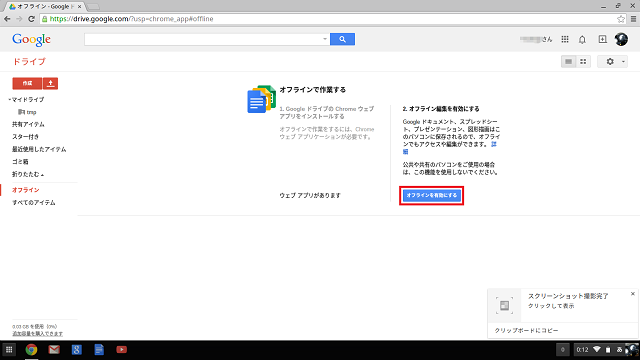This screenshot has width=640, height=360.
Task: Close the screenshot notification
Action: (x=633, y=294)
